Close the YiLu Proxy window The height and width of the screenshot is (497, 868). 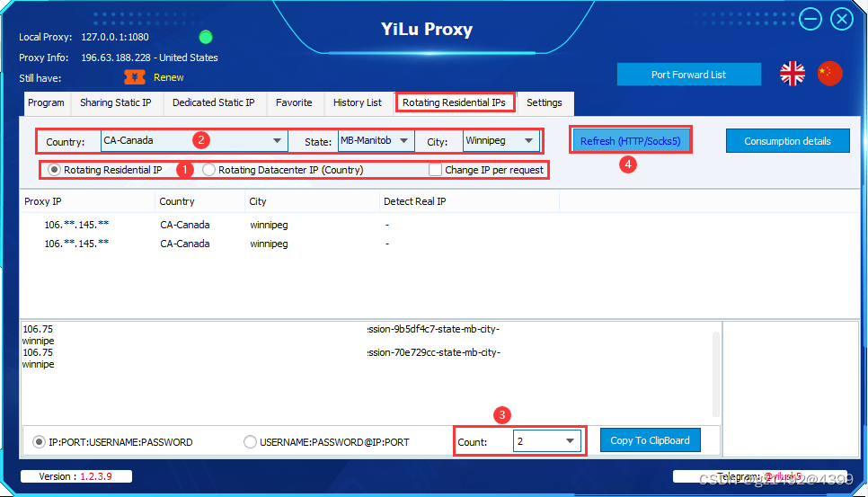[x=842, y=20]
